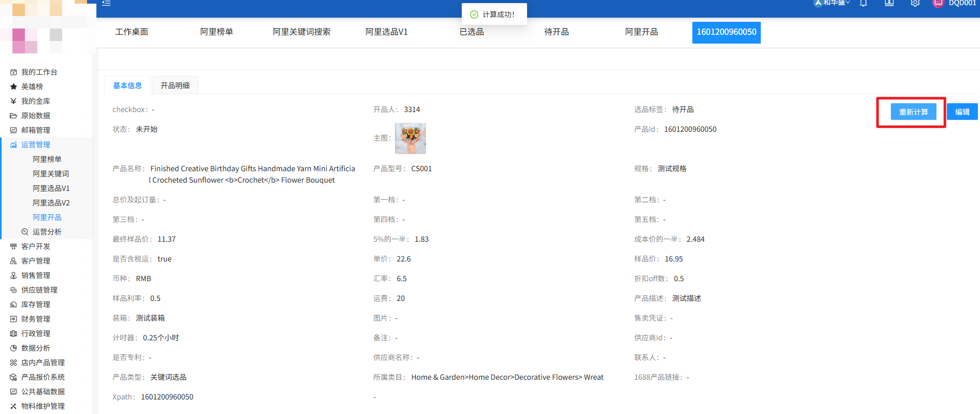Screen dimensions: 980x414
Task: Open 阿里选品V2 in the sidebar
Action: 51,203
